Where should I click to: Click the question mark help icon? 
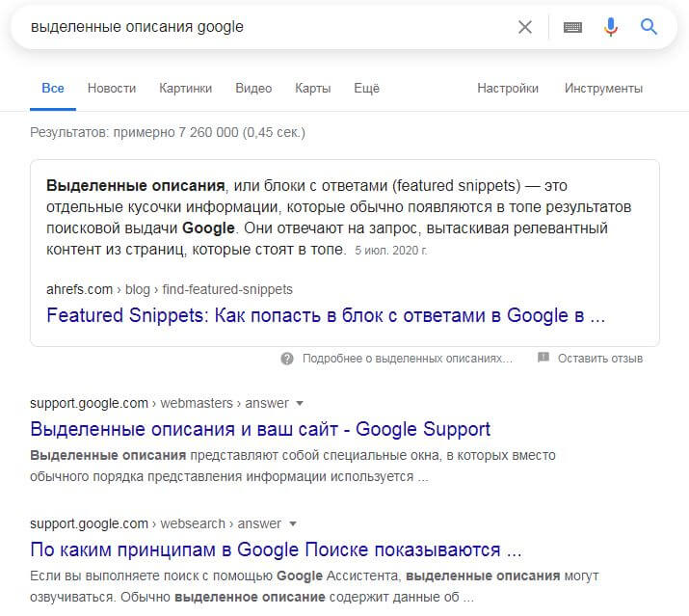point(287,359)
